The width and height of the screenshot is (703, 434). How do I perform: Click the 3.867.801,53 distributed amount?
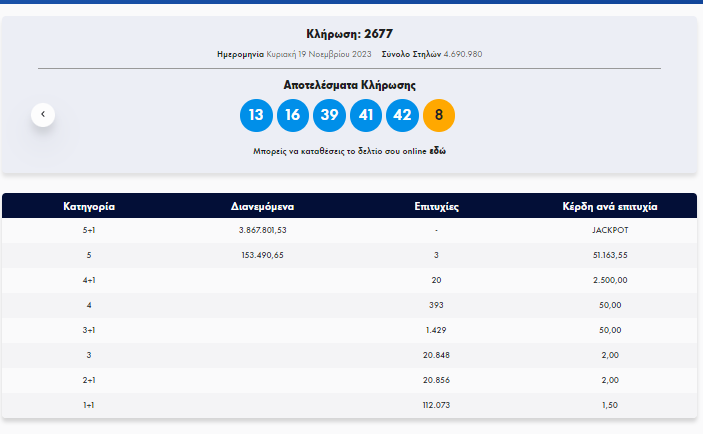coord(262,230)
